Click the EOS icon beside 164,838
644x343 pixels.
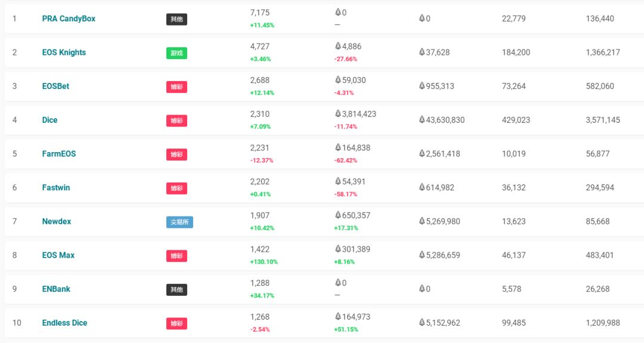[338, 147]
